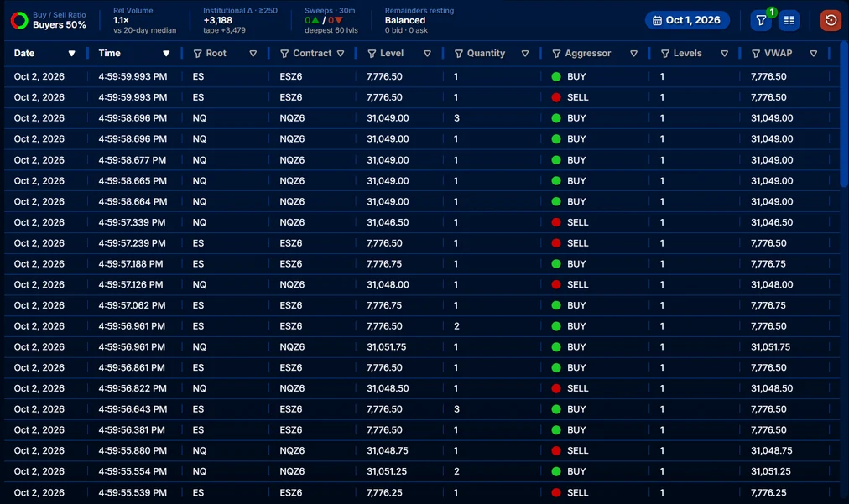Click the level 7,776.25 cell
Viewport: 849px width, 504px height.
(x=384, y=492)
